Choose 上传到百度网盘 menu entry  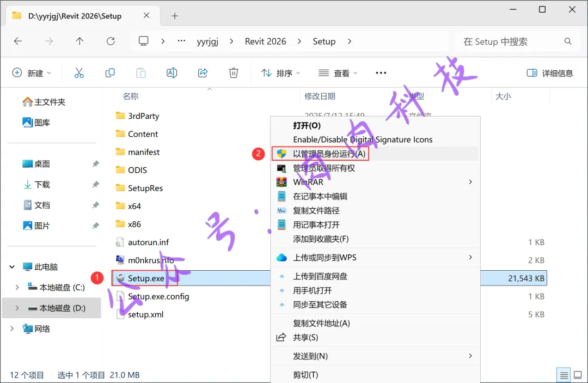[320, 276]
